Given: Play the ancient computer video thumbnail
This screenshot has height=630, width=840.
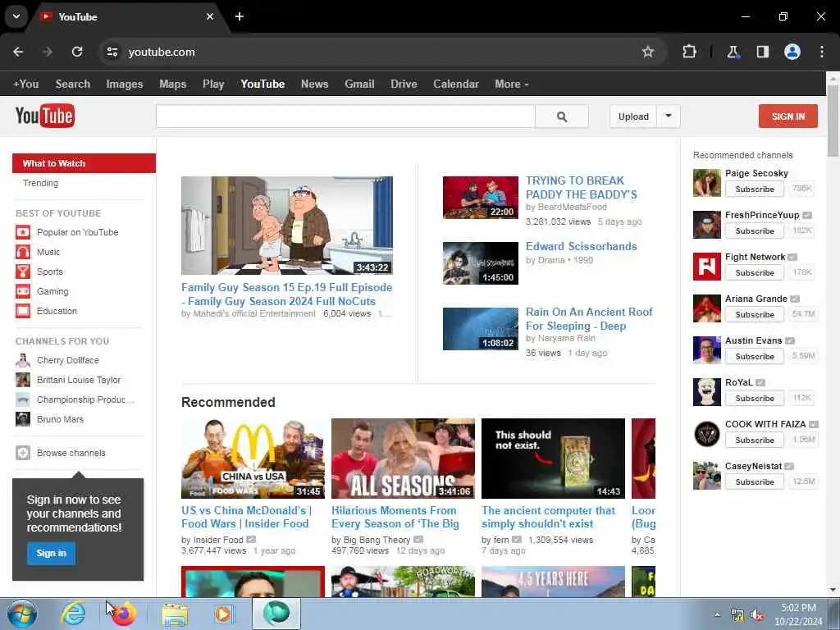Looking at the screenshot, I should point(553,459).
